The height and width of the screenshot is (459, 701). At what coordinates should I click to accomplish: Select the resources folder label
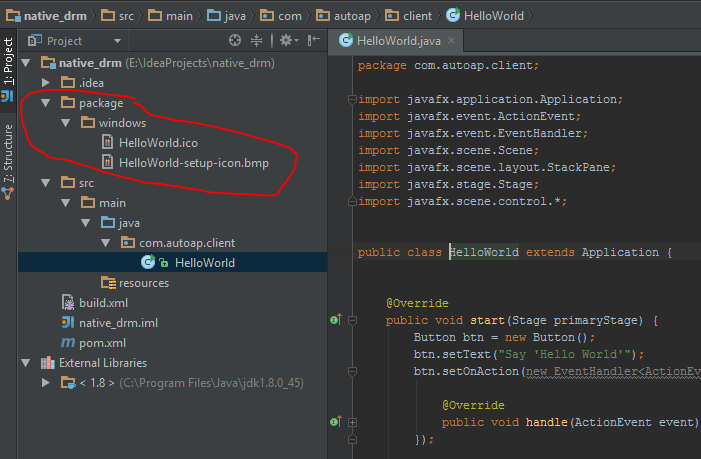(x=144, y=283)
